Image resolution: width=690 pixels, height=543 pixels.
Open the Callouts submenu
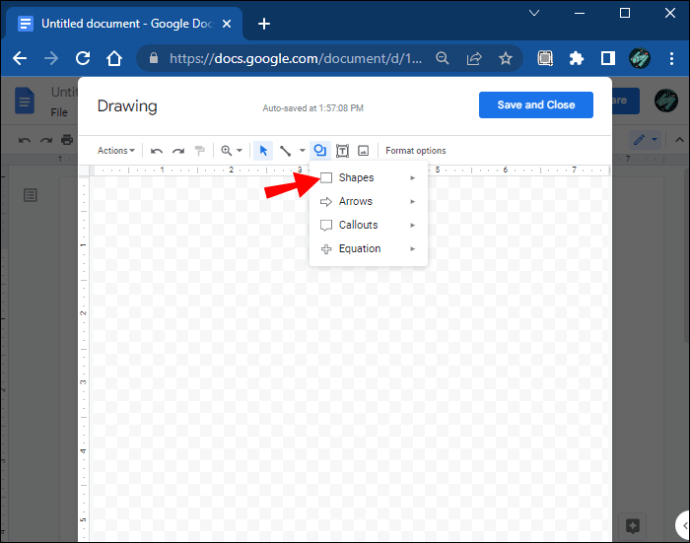368,225
